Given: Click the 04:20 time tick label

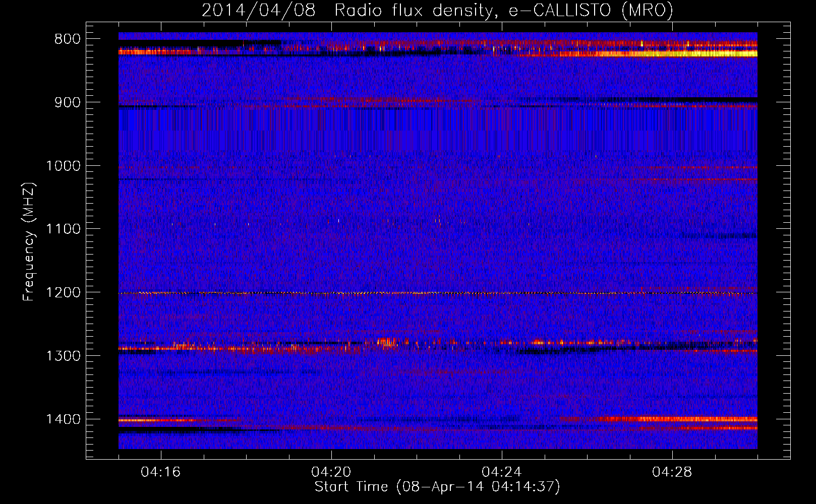Looking at the screenshot, I should pos(331,472).
